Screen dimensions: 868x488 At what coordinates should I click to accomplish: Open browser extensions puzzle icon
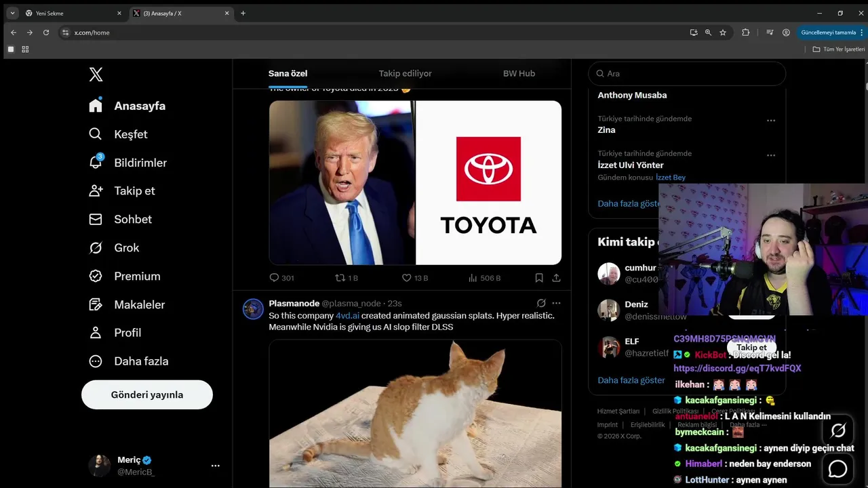pos(746,33)
